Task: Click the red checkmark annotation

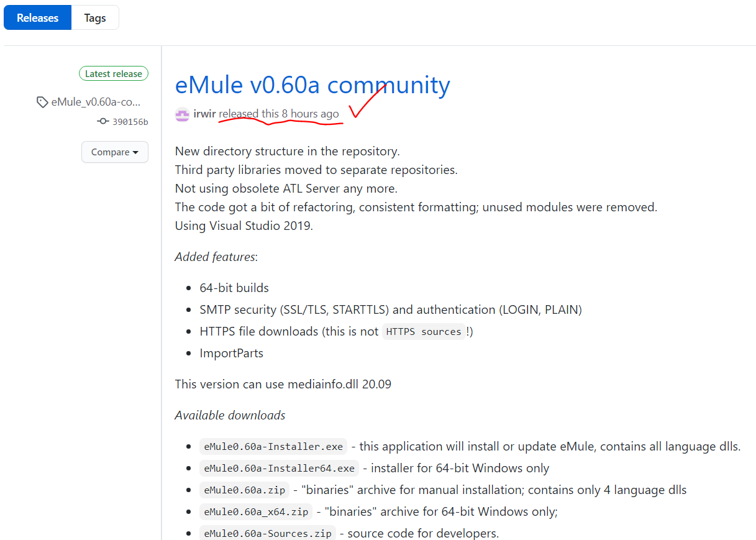Action: (367, 103)
